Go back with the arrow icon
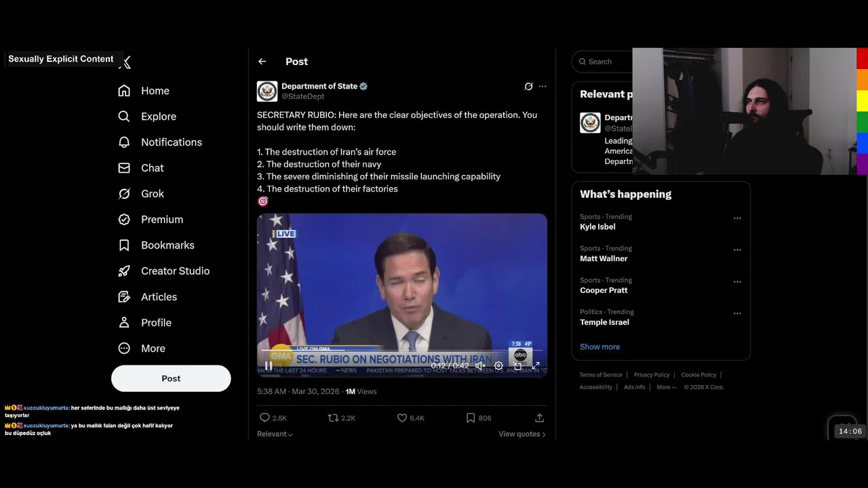Viewport: 868px width, 488px height. tap(262, 62)
